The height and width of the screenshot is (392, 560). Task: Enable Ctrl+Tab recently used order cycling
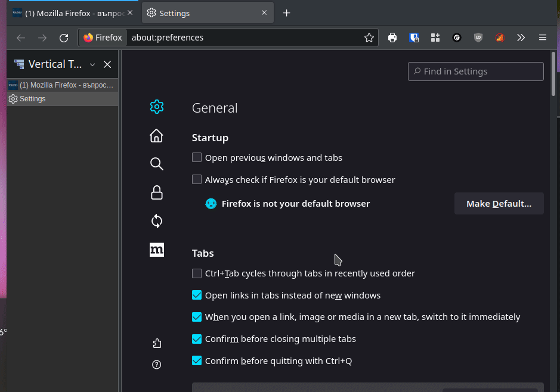[x=197, y=273]
